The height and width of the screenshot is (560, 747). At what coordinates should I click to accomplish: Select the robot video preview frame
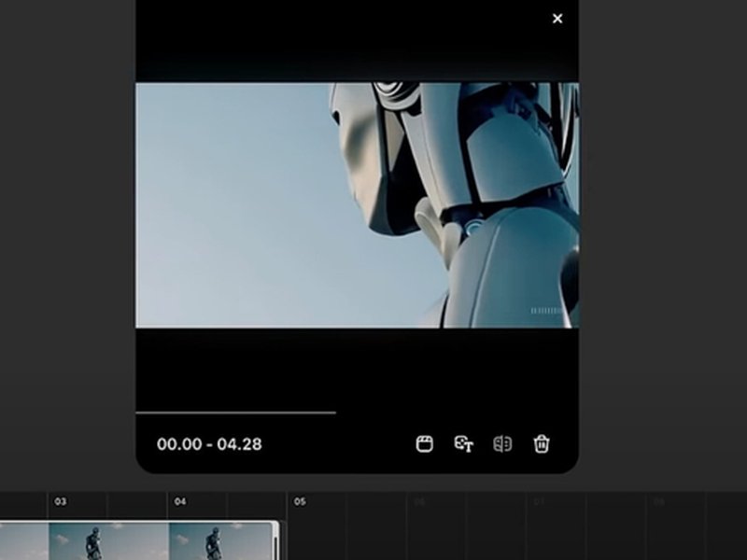358,205
